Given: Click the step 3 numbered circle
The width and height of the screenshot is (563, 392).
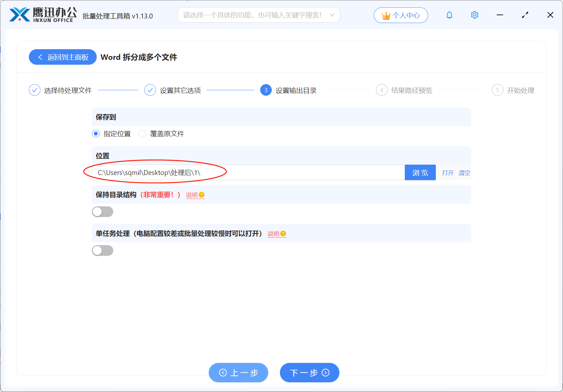Looking at the screenshot, I should click(x=266, y=90).
